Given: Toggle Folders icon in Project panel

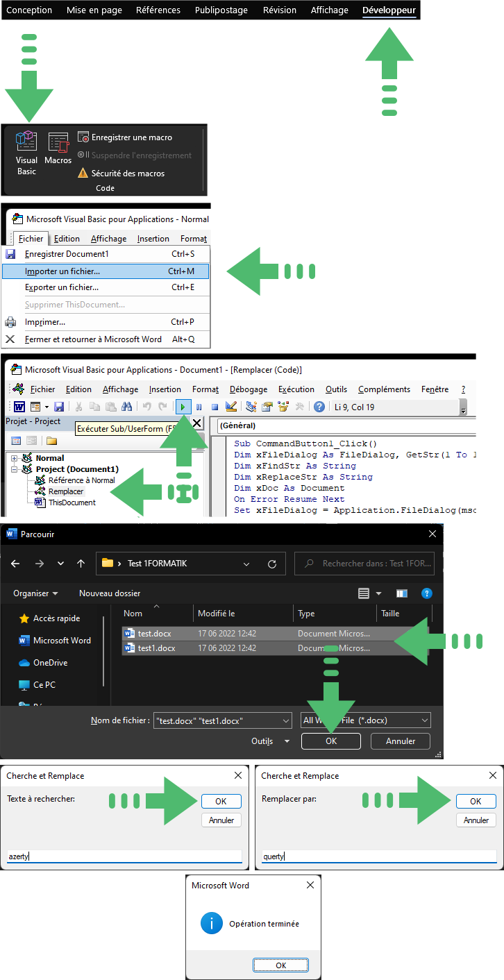Looking at the screenshot, I should pos(51,441).
